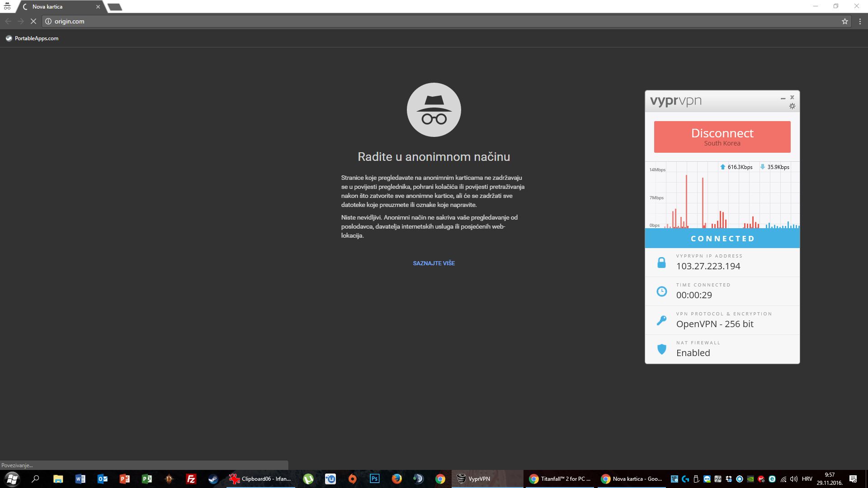Click the Wi-Fi network tray icon
This screenshot has height=488, width=868.
pos(783,479)
